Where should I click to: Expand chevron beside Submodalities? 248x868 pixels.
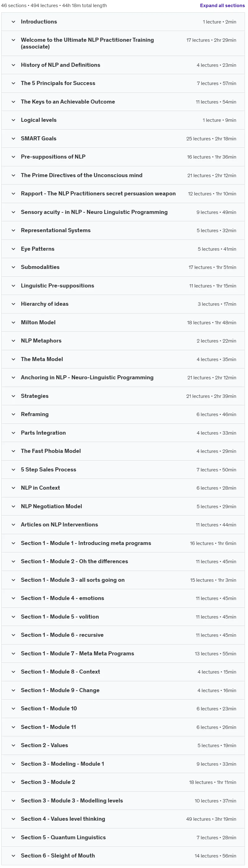pyautogui.click(x=14, y=267)
